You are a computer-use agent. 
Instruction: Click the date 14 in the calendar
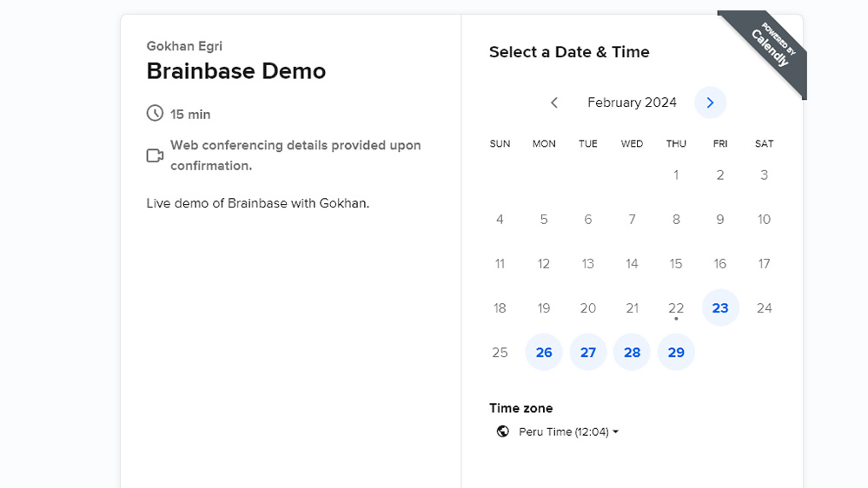[632, 263]
